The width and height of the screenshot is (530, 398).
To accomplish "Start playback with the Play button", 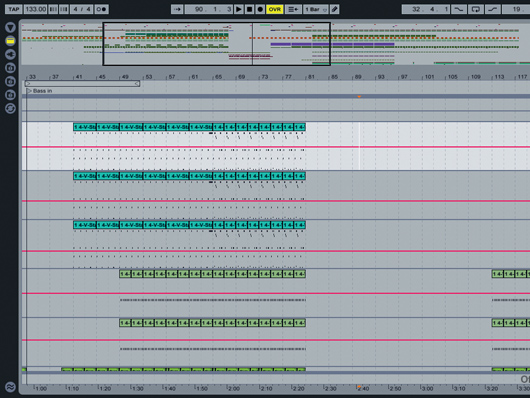I will [239, 9].
